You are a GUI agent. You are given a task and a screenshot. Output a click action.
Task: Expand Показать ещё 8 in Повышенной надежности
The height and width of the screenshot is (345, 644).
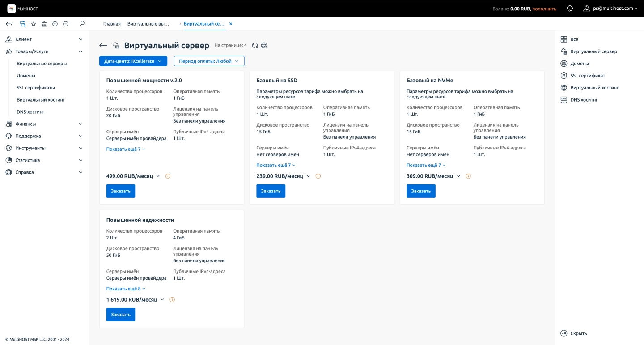click(x=126, y=289)
